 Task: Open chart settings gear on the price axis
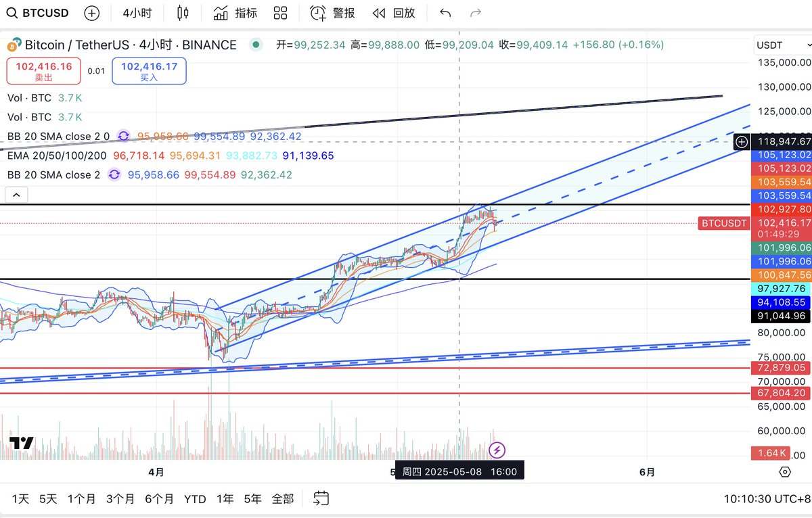coord(785,472)
